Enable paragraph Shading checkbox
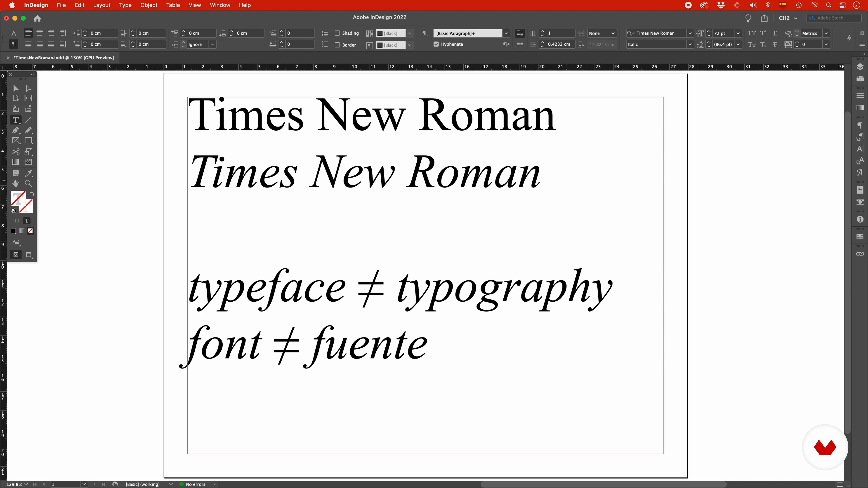This screenshot has height=488, width=868. click(337, 33)
